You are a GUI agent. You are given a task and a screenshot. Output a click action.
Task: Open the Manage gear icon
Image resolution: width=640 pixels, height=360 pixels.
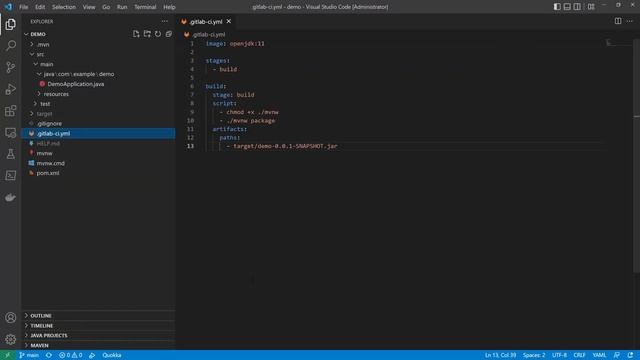[x=11, y=339]
